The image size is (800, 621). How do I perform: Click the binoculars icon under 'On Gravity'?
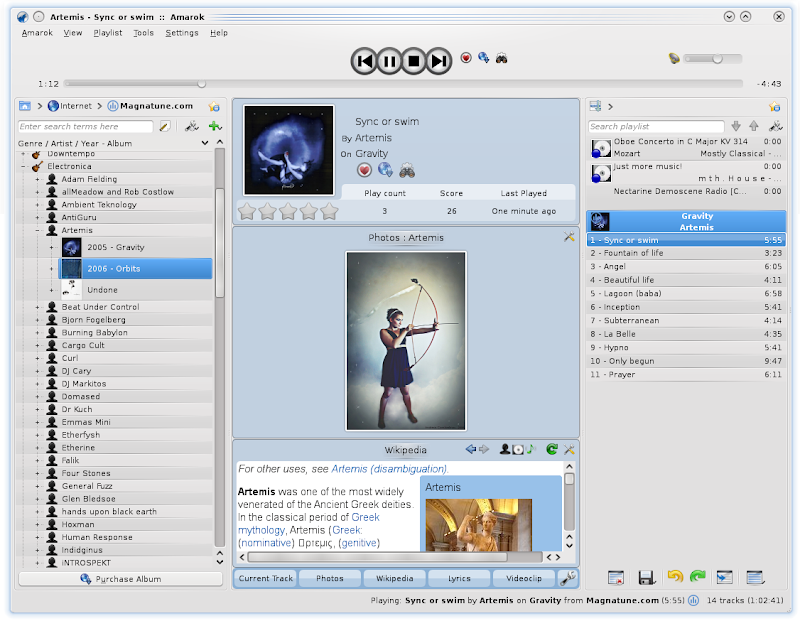pyautogui.click(x=407, y=170)
